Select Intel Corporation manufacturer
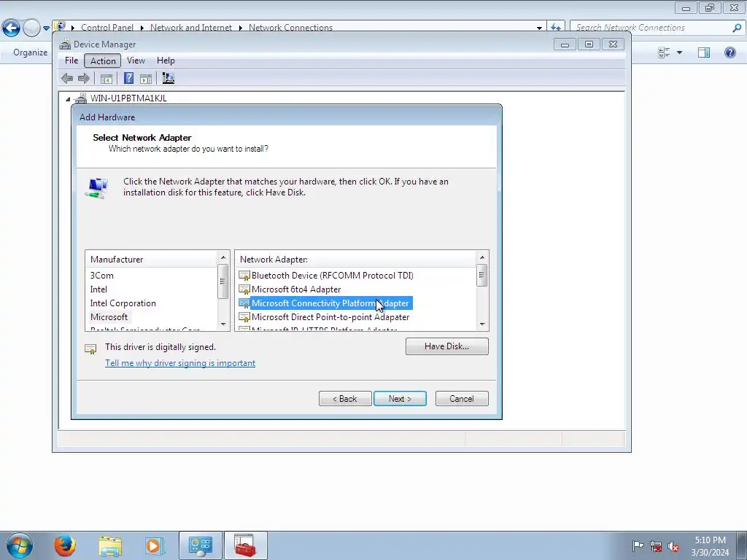 123,303
